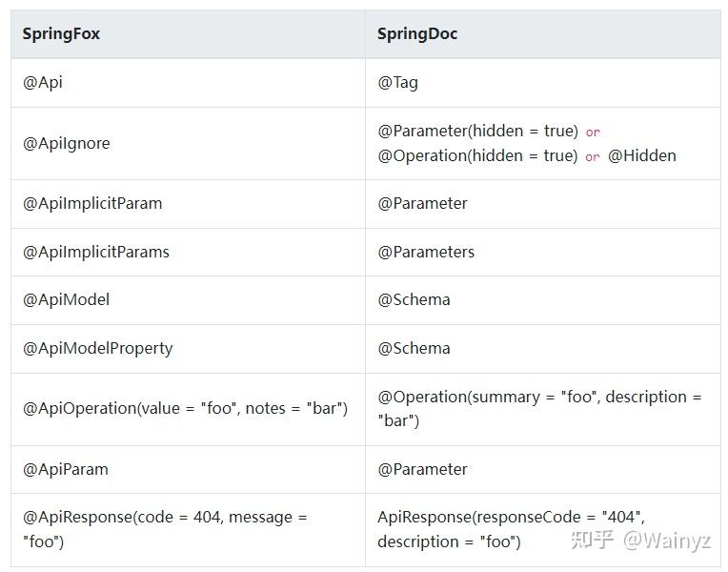Viewport: 728px width, 572px height.
Task: Select the @ApiImplicitParam cell
Action: click(x=92, y=203)
